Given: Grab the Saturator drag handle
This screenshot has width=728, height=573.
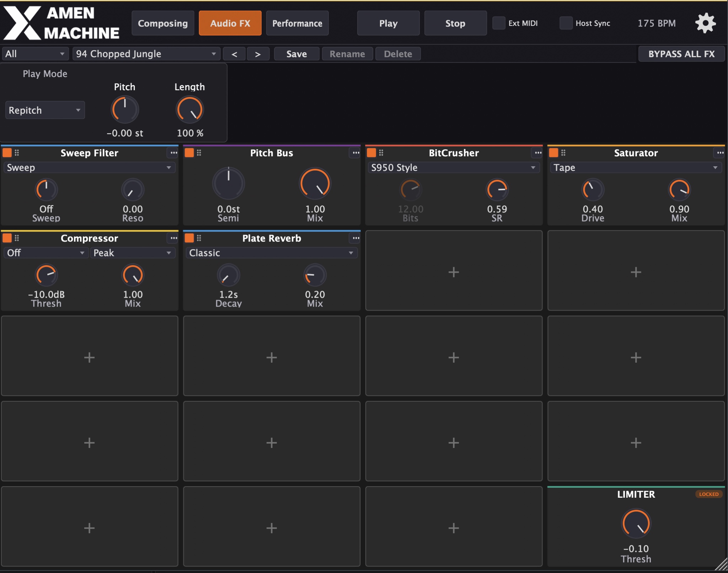Looking at the screenshot, I should [563, 153].
